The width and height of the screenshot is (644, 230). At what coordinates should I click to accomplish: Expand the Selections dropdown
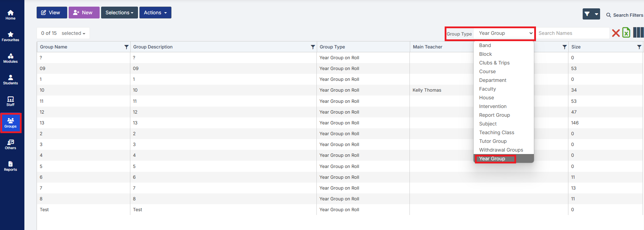click(119, 13)
